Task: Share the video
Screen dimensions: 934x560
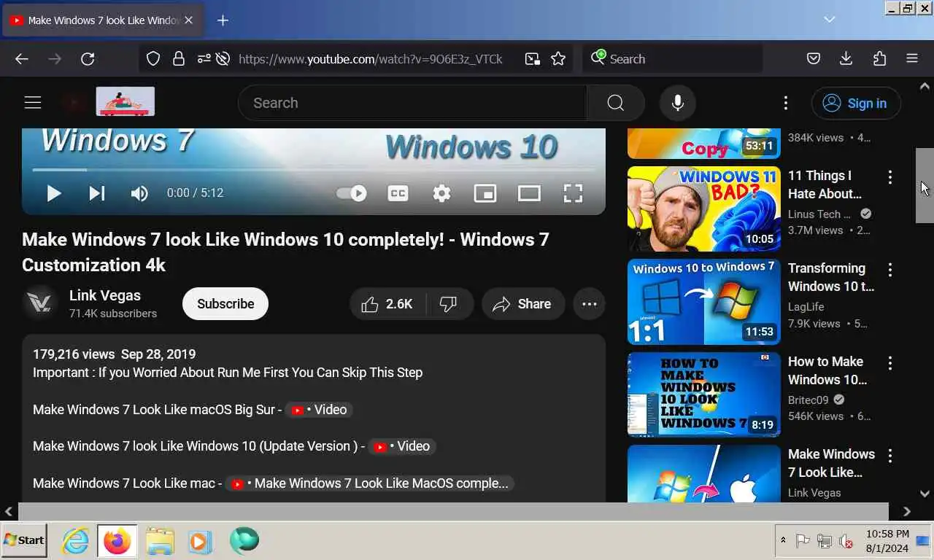Action: point(523,304)
